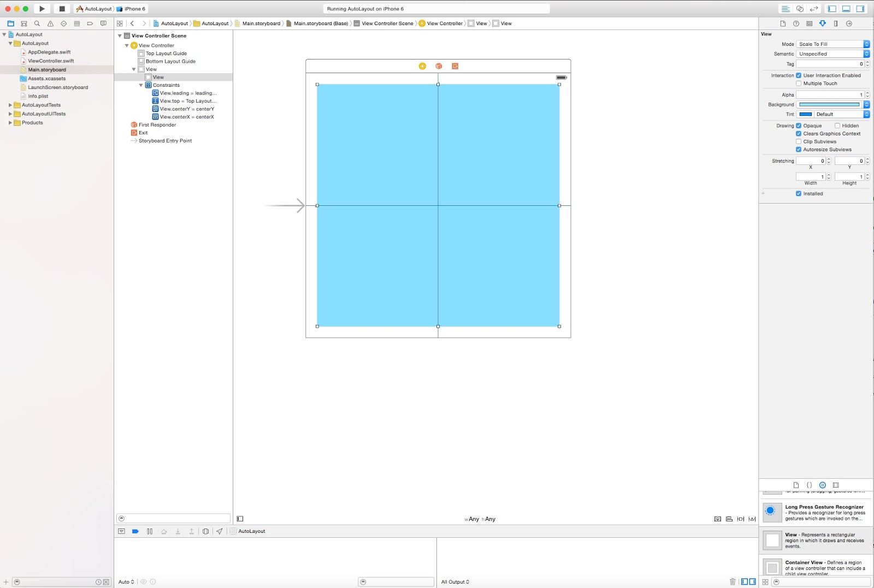Select View.centerY constraint row
The image size is (874, 588).
pyautogui.click(x=183, y=109)
